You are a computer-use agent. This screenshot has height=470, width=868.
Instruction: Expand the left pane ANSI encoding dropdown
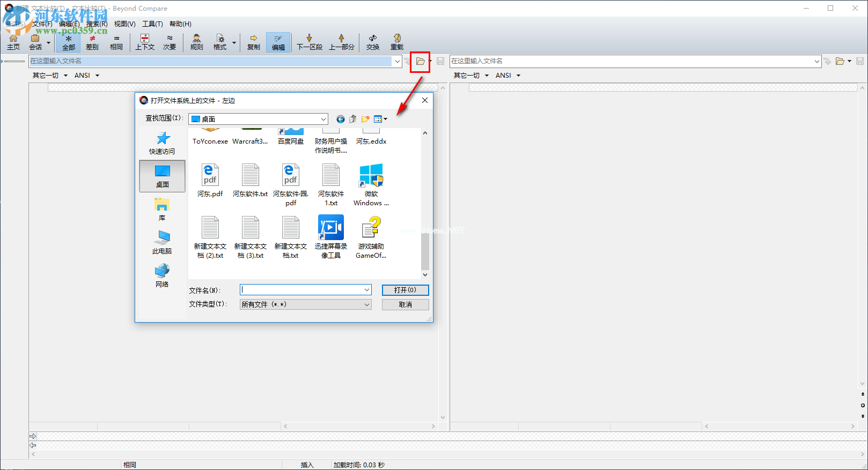(97, 76)
